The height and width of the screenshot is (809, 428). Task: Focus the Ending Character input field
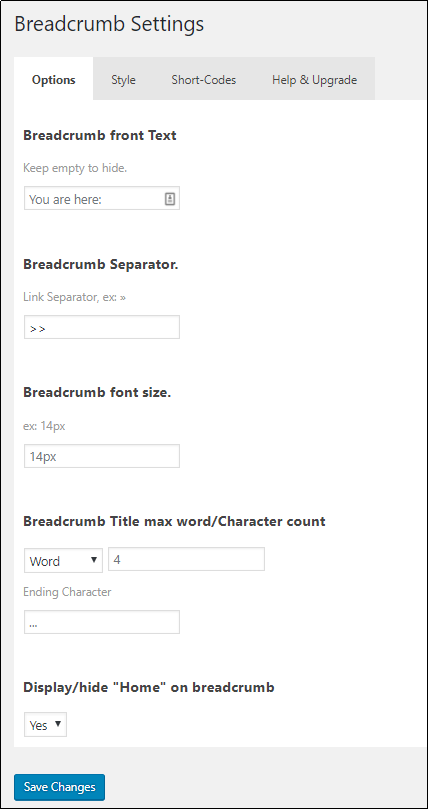pos(102,622)
